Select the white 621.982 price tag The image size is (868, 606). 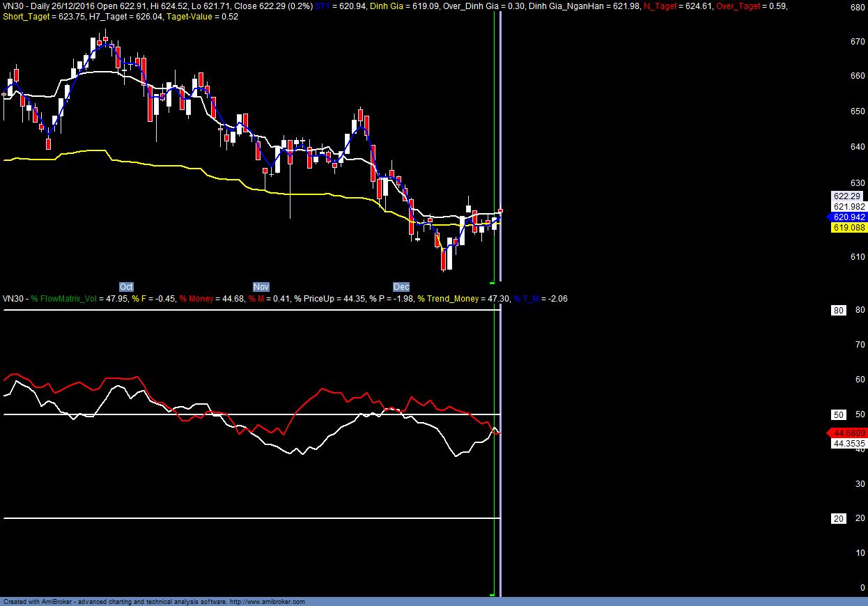pyautogui.click(x=848, y=207)
